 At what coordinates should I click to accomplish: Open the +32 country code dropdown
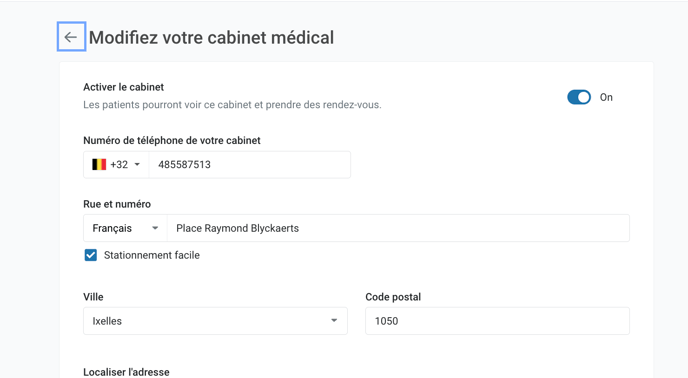[x=116, y=165]
